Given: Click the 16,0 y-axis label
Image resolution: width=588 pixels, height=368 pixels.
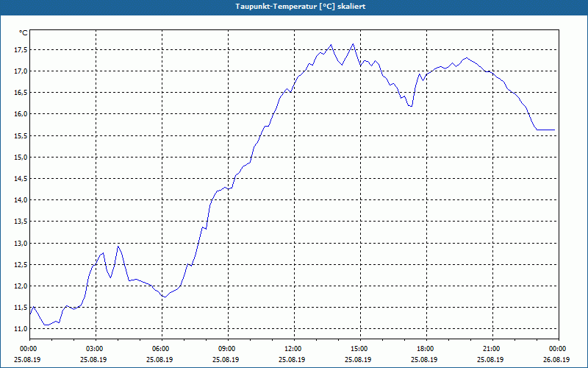Looking at the screenshot, I should coord(21,114).
